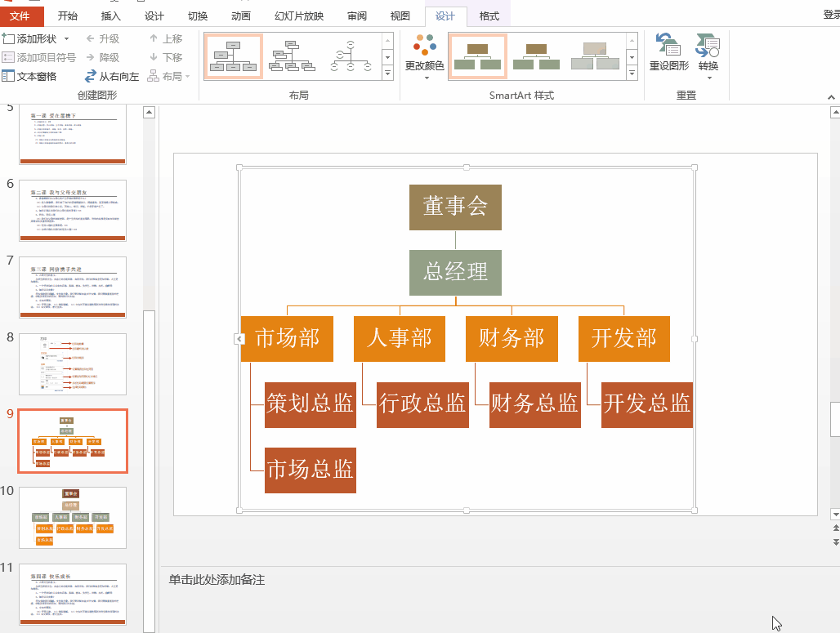Expand the SmartArt 样式 gallery with its more arrow
This screenshot has width=840, height=633.
click(632, 73)
